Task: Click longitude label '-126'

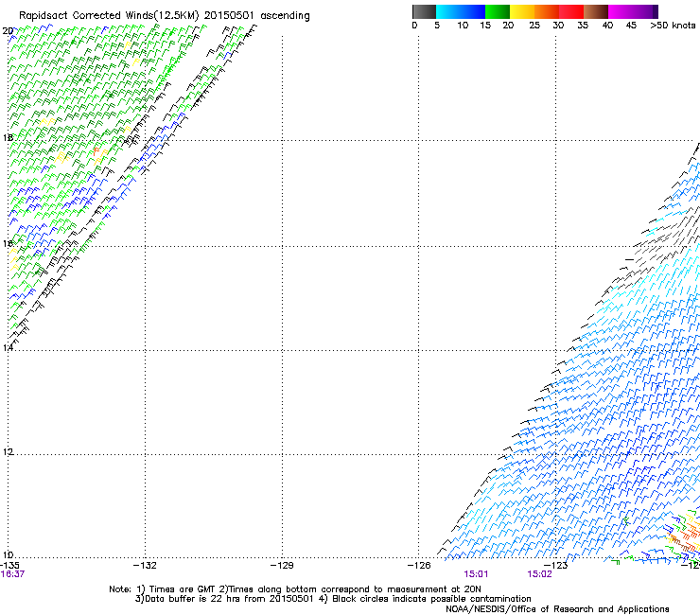Action: (x=419, y=566)
